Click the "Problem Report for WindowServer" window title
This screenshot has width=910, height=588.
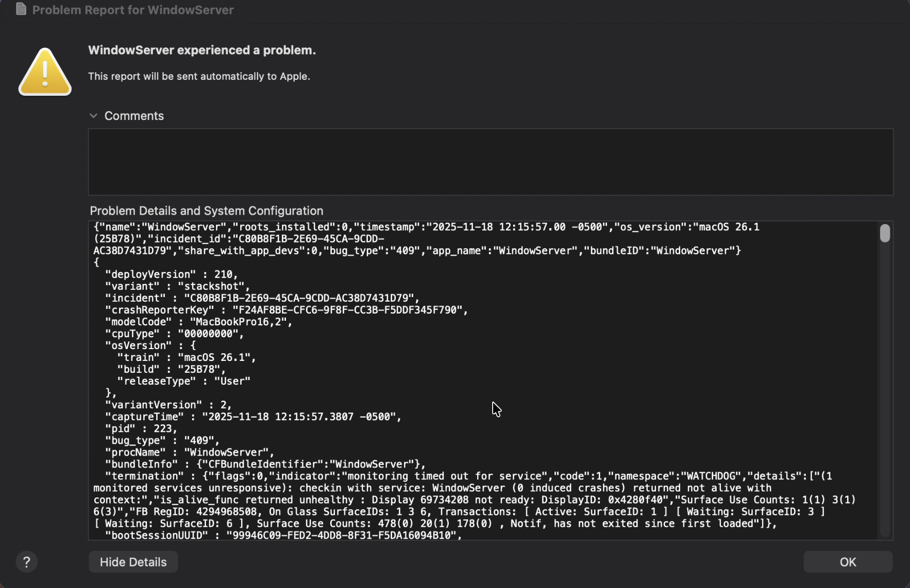133,10
